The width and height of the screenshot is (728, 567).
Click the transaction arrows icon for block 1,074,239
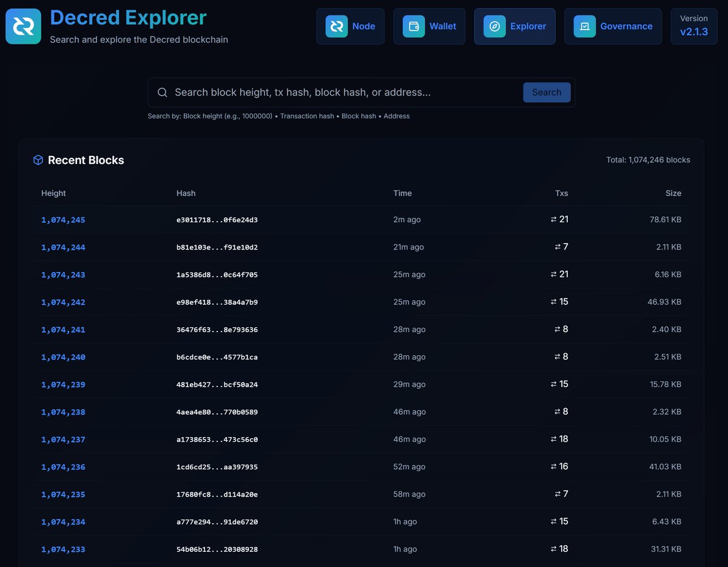pos(554,384)
